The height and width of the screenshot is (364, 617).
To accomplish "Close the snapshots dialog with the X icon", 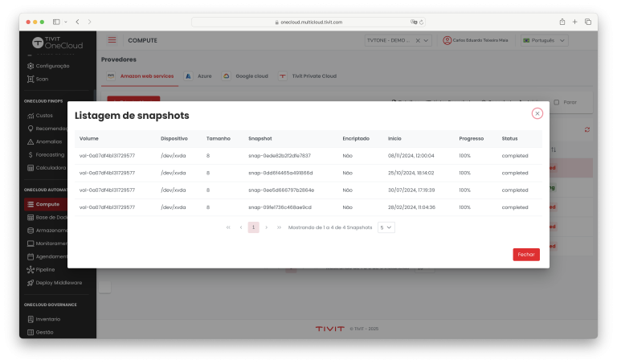I will (537, 113).
